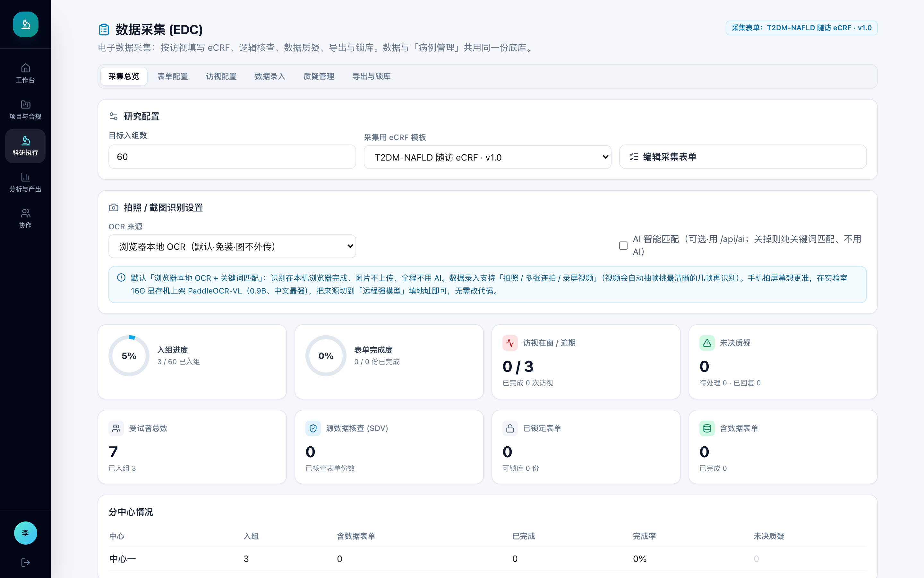Viewport: 924px width, 578px height.
Task: Click the 入组 column header
Action: coord(251,536)
